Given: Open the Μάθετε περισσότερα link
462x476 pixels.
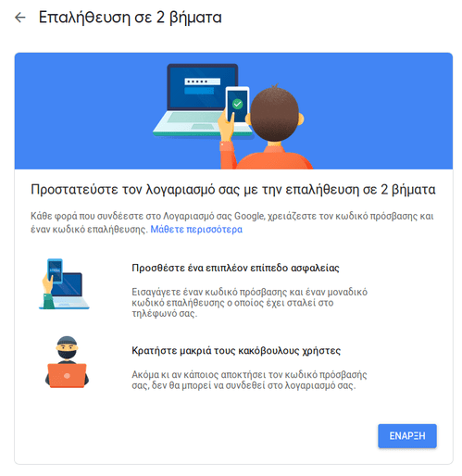Looking at the screenshot, I should pos(196,230).
